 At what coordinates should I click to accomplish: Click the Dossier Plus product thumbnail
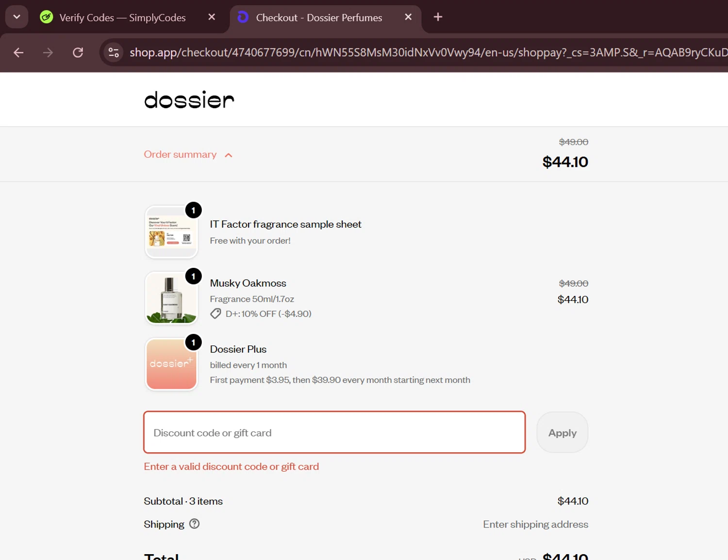(x=171, y=364)
